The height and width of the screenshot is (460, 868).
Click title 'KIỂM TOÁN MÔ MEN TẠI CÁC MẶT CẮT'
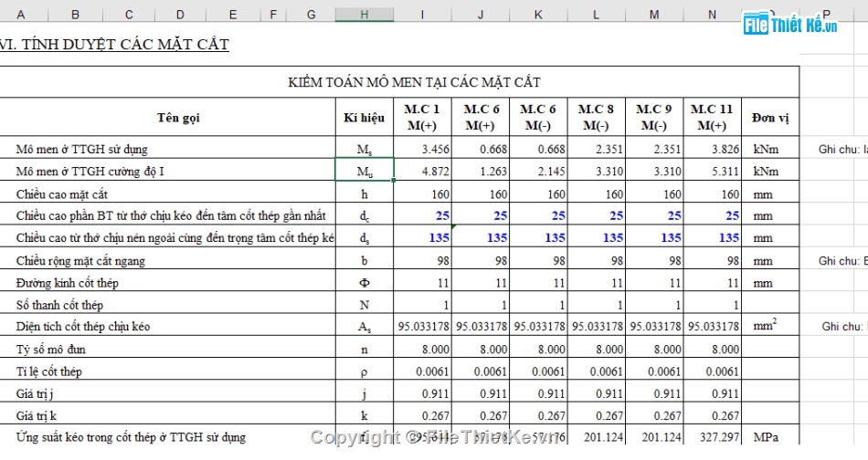click(x=414, y=82)
